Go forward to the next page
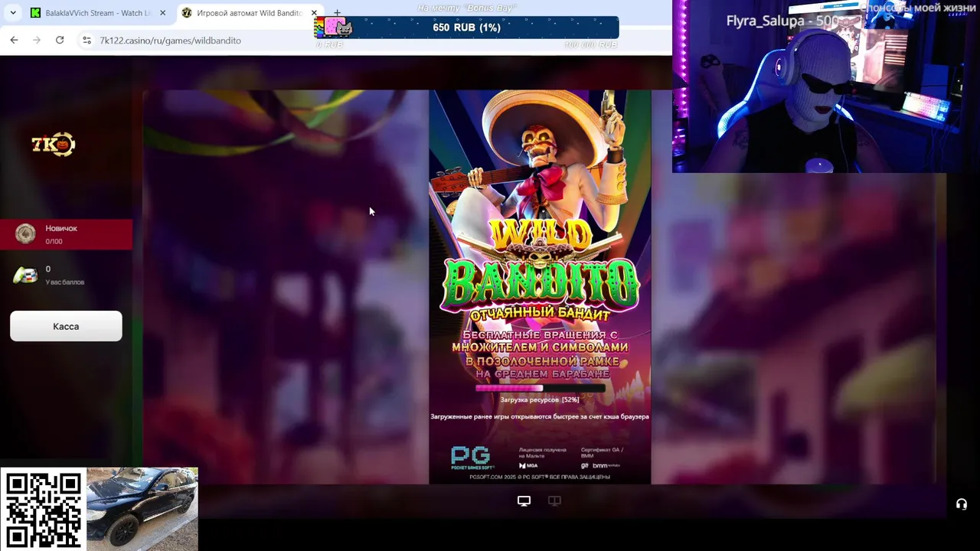The image size is (980, 551). pyautogui.click(x=37, y=40)
